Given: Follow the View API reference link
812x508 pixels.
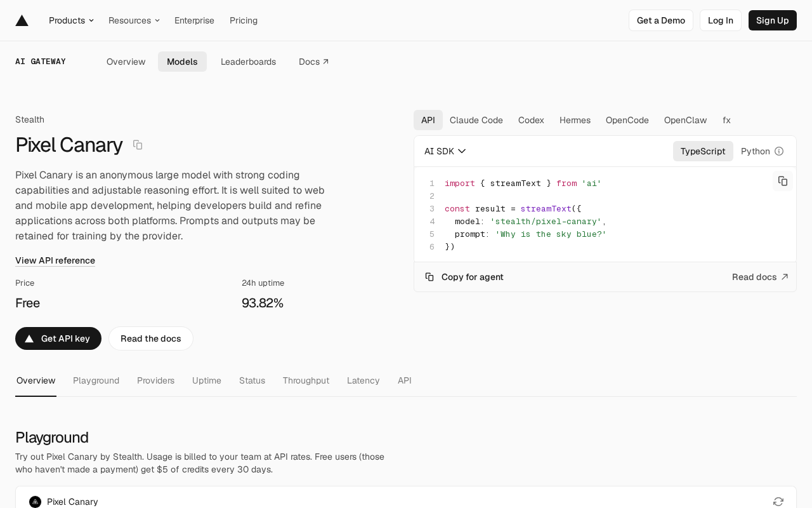Looking at the screenshot, I should click(55, 260).
